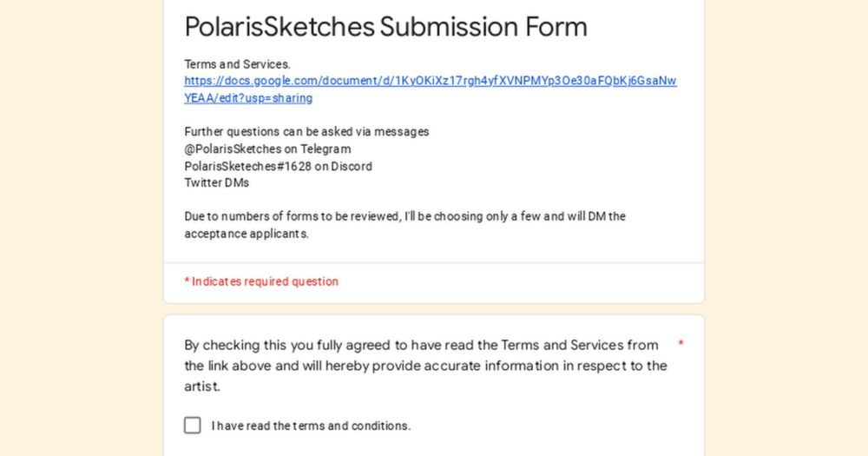Click the 'Terms and Services.' heading text
The image size is (868, 456).
point(237,64)
